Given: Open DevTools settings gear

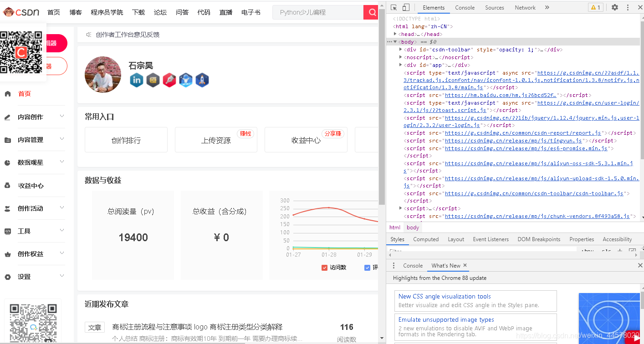Looking at the screenshot, I should tap(615, 7).
